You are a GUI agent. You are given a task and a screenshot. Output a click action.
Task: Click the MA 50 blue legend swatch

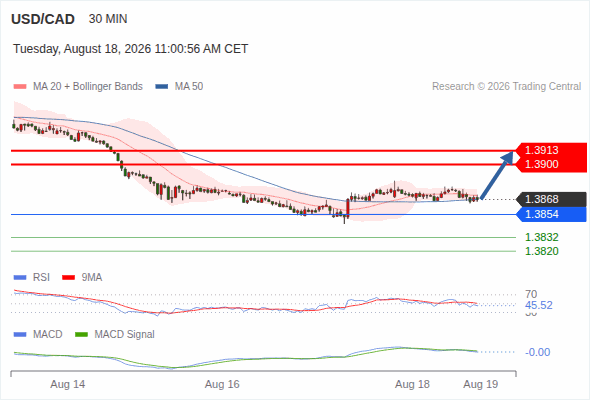tap(162, 87)
